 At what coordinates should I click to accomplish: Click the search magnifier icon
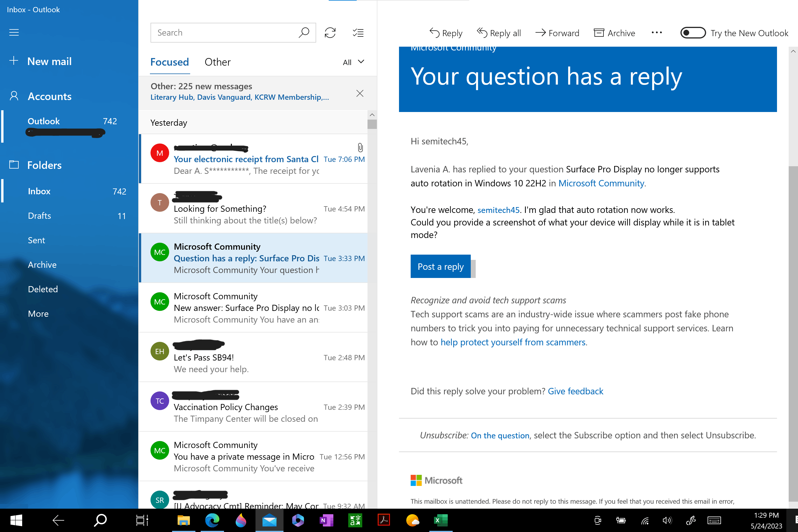click(x=304, y=33)
